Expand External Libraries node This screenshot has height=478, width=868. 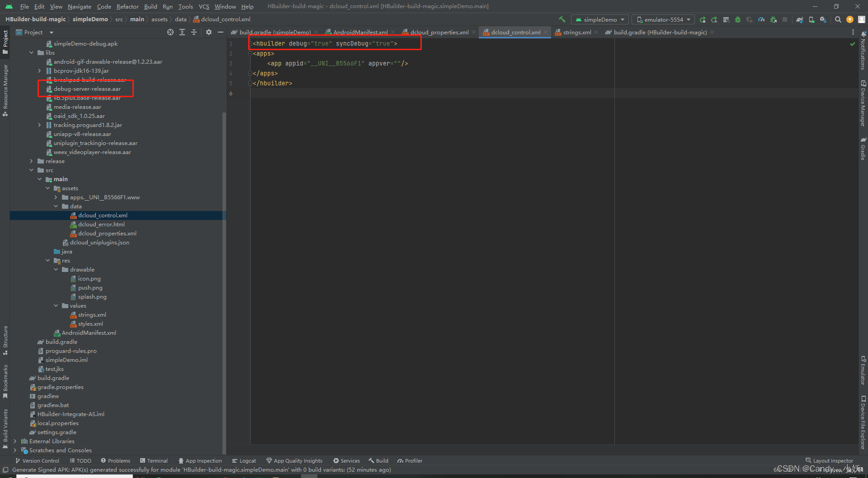pos(15,441)
